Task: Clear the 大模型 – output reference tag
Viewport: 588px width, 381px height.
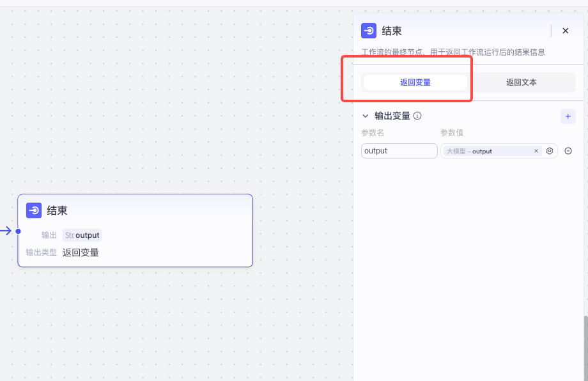Action: pyautogui.click(x=536, y=151)
